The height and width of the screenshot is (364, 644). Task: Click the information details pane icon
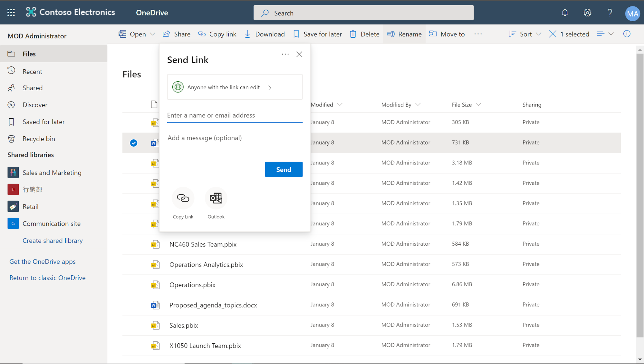click(627, 34)
